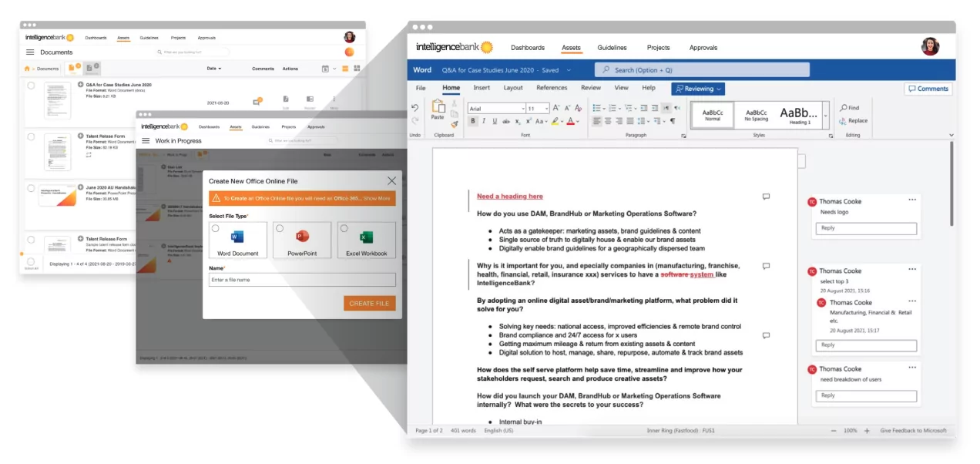
Task: Click the Find magnifier in Editing group
Action: [844, 108]
